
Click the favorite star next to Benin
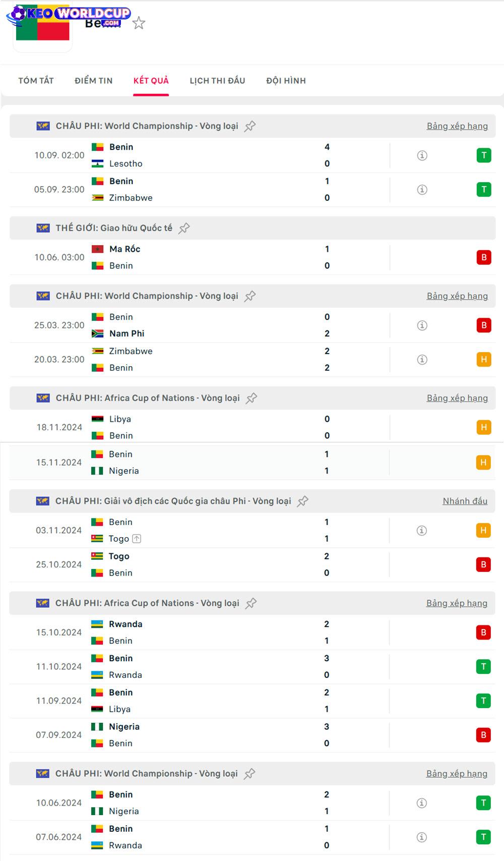pyautogui.click(x=139, y=23)
